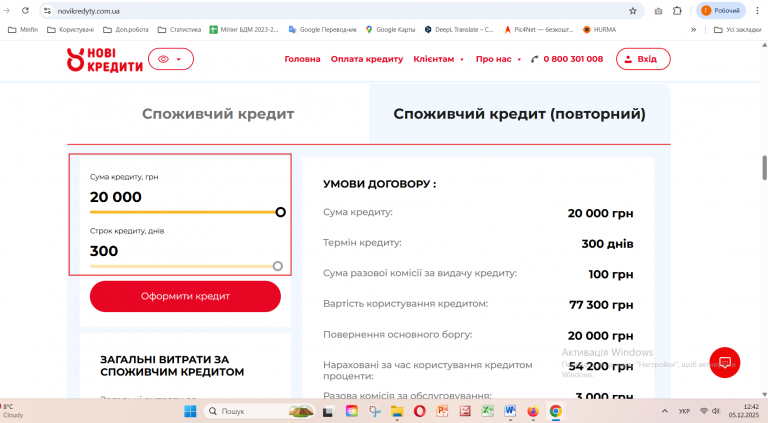Click the Оформити кредит button
Image resolution: width=768 pixels, height=423 pixels.
pyautogui.click(x=185, y=296)
